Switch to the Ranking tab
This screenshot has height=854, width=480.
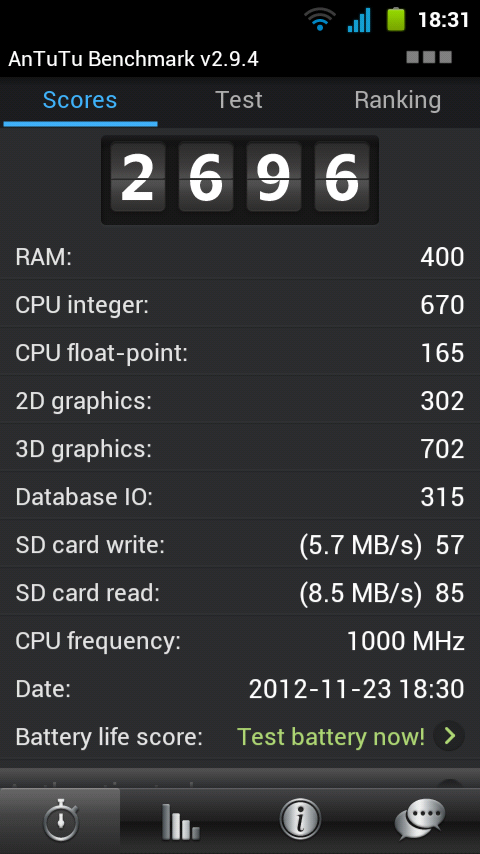[x=398, y=101]
